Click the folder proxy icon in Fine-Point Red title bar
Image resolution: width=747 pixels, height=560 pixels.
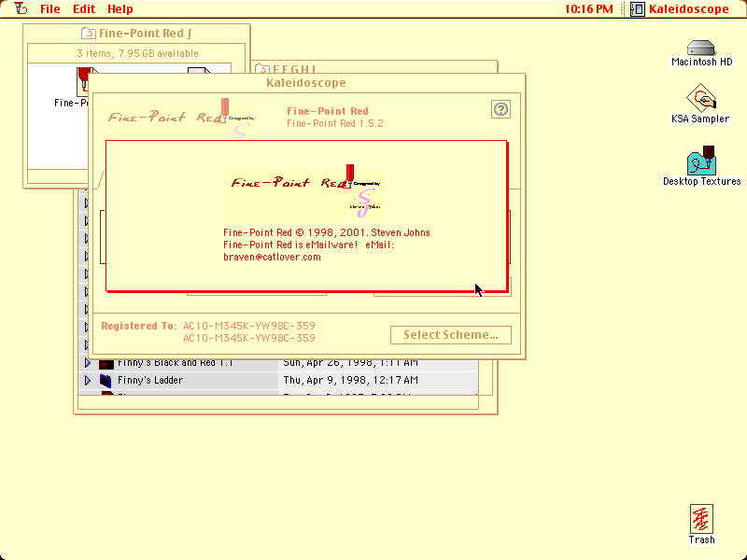pos(88,34)
